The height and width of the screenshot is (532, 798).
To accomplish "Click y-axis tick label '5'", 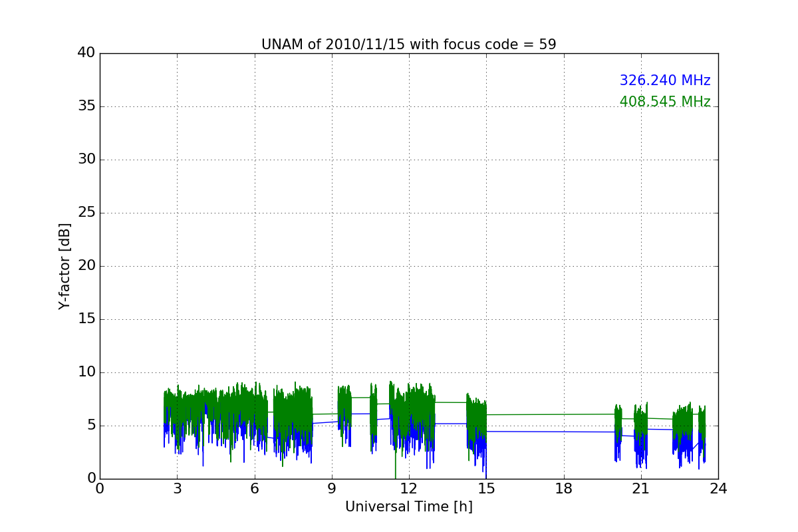I will click(x=91, y=426).
